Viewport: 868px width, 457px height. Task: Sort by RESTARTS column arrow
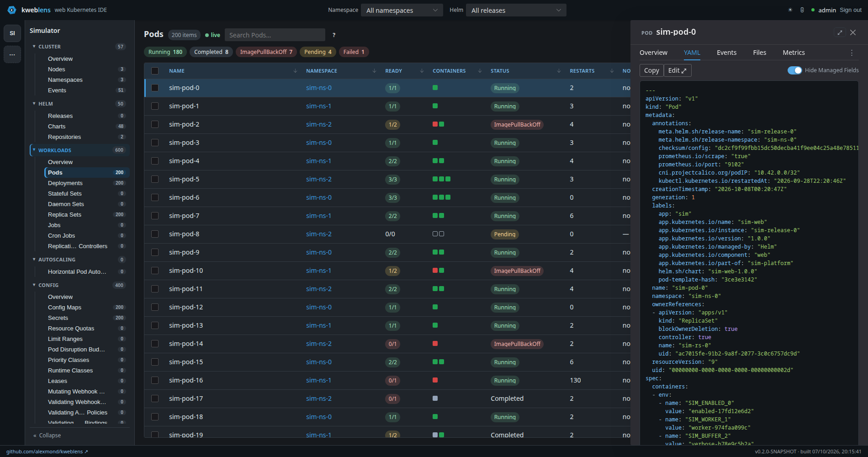612,71
